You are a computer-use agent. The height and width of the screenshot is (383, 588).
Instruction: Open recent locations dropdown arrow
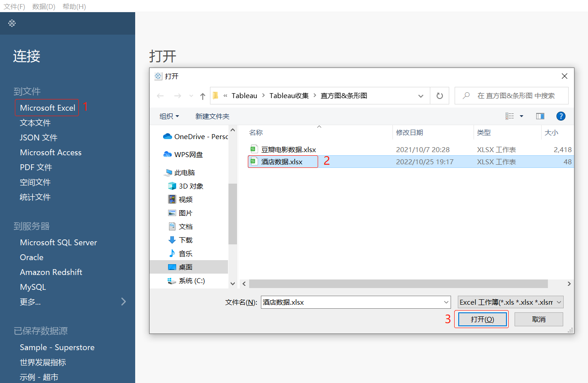tap(191, 96)
